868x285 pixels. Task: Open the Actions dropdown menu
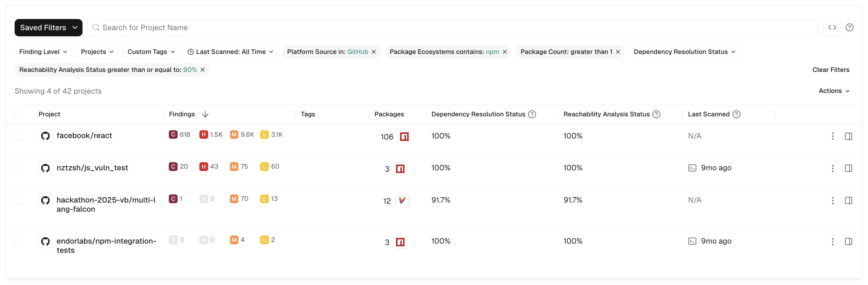pos(834,91)
